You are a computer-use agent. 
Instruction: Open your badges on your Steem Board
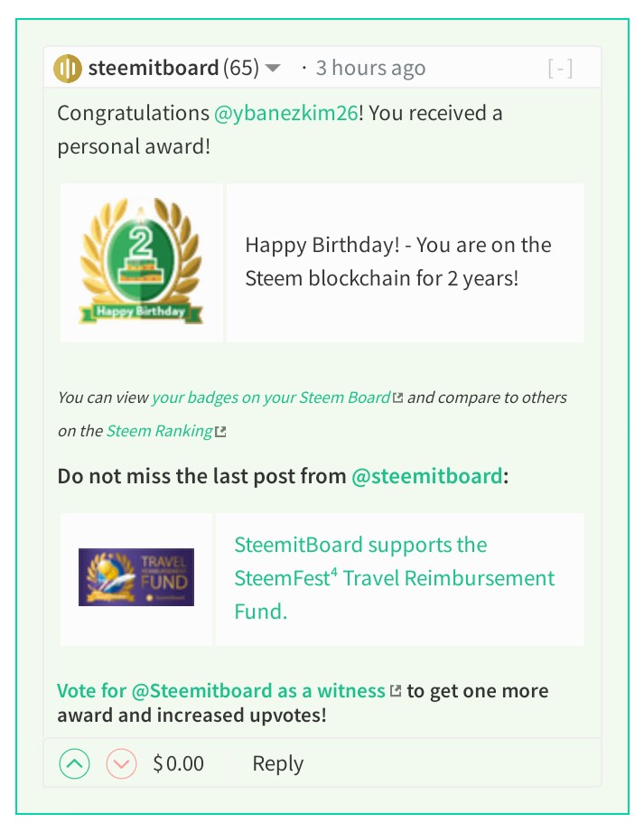pos(271,397)
